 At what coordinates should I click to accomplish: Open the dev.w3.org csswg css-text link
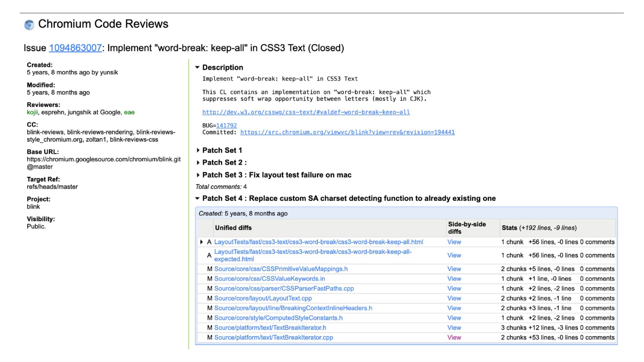point(306,112)
